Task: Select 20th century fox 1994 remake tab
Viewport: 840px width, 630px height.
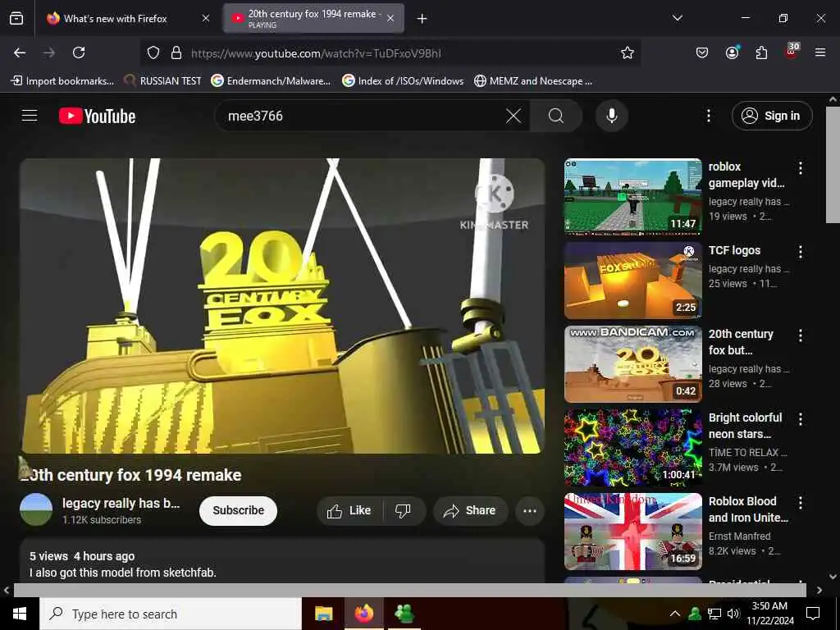Action: click(x=312, y=18)
